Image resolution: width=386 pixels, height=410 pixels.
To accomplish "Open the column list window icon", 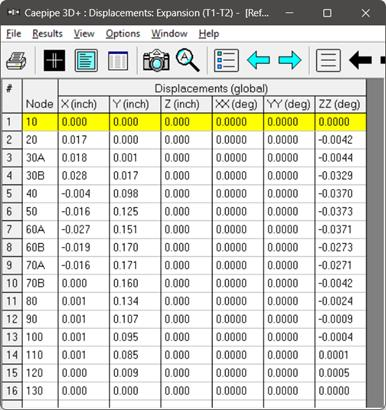I will pyautogui.click(x=118, y=61).
